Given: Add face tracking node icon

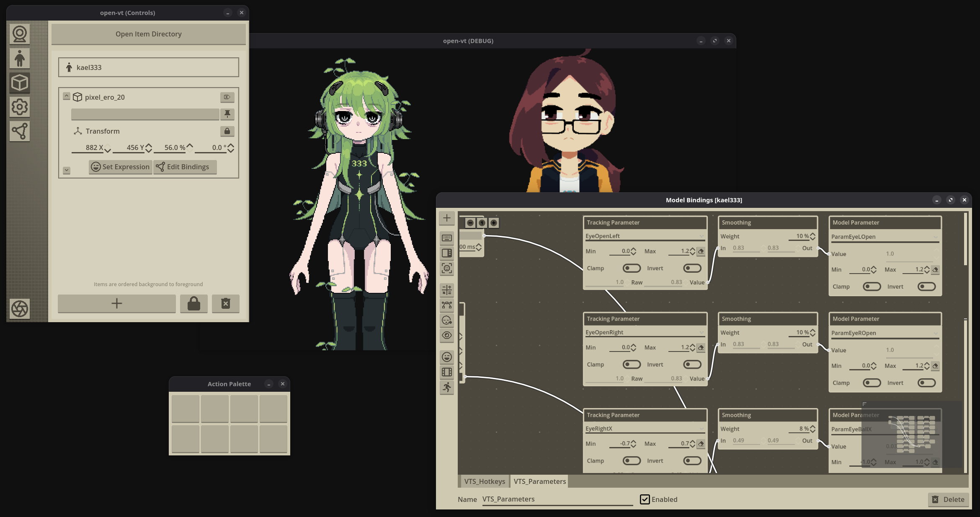Looking at the screenshot, I should coord(447,268).
